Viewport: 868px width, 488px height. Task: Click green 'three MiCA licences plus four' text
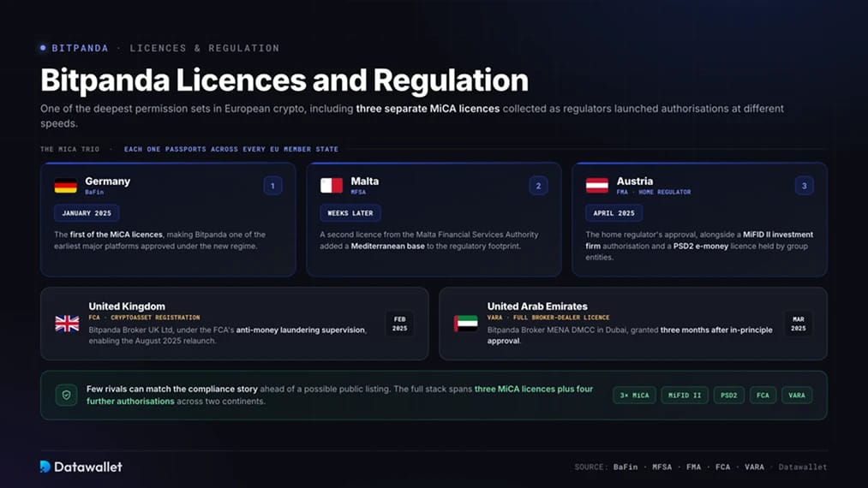click(x=534, y=389)
